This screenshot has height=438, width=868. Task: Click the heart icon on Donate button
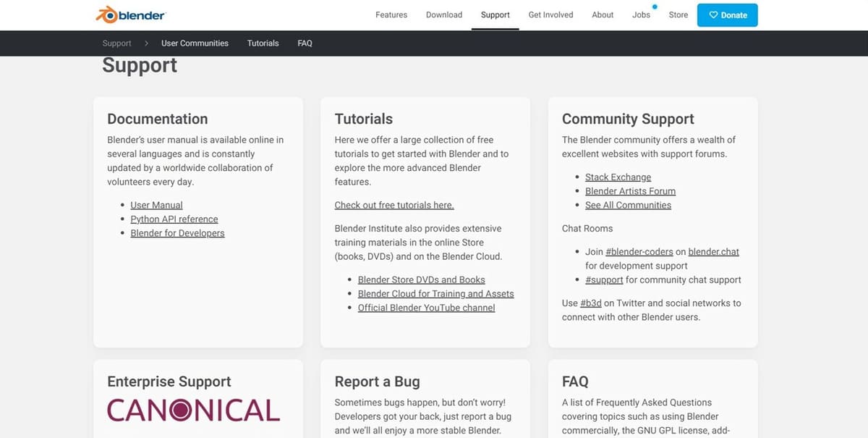pos(713,15)
